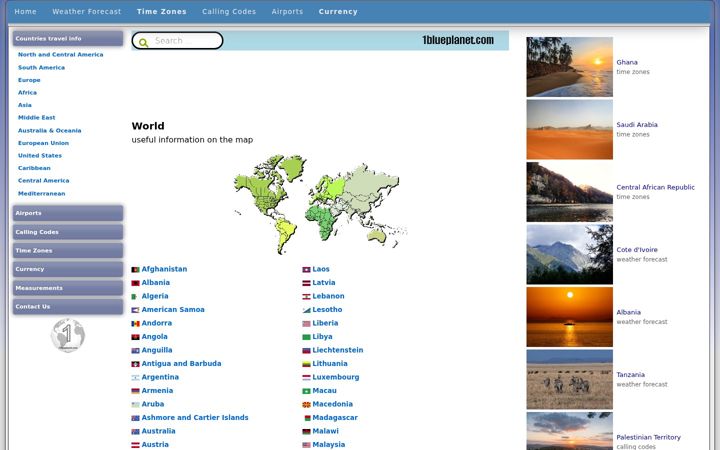Click the Countries travel info sidebar button

[68, 39]
